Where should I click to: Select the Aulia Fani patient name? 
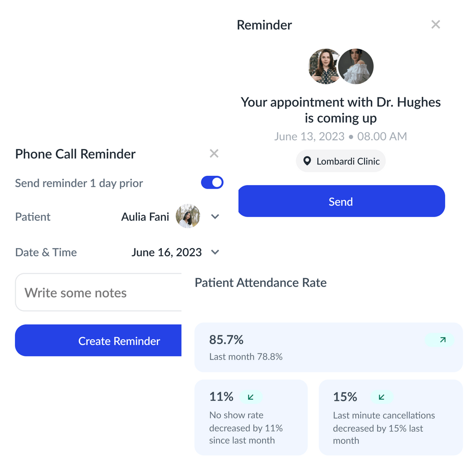[145, 217]
